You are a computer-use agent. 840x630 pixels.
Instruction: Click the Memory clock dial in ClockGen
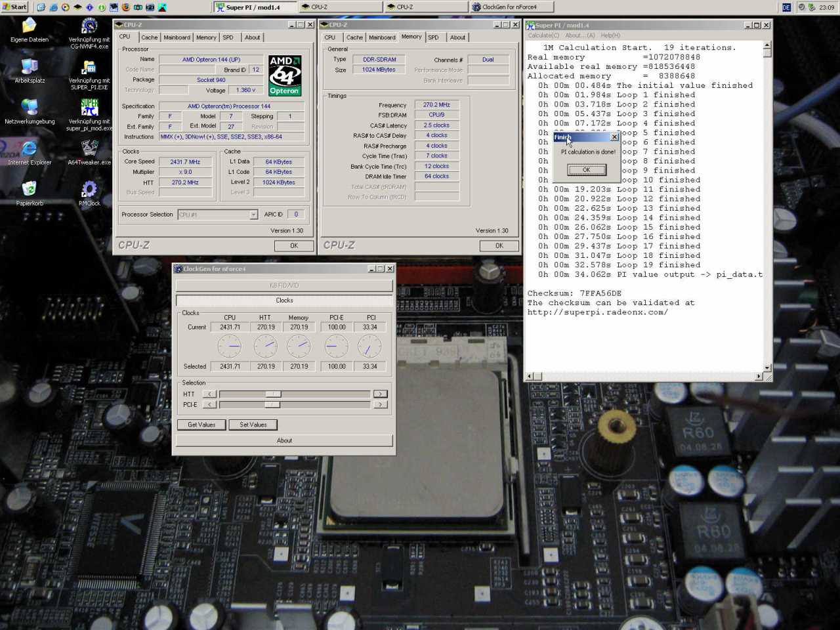point(299,346)
